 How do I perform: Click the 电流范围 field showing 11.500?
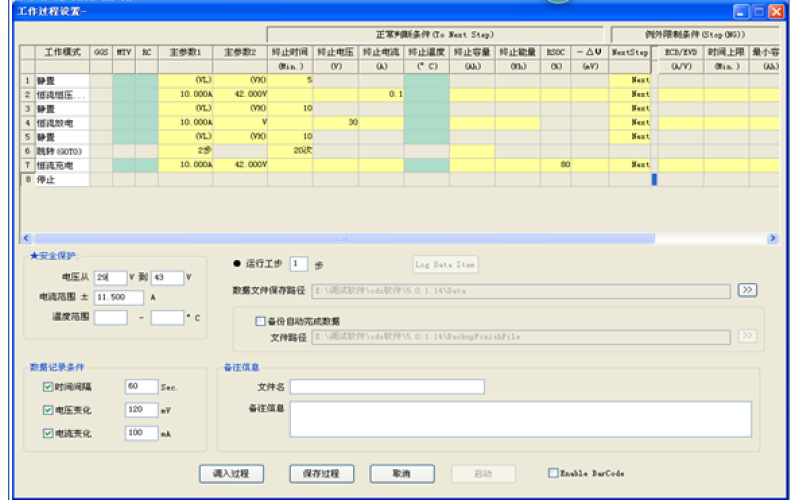tap(119, 297)
